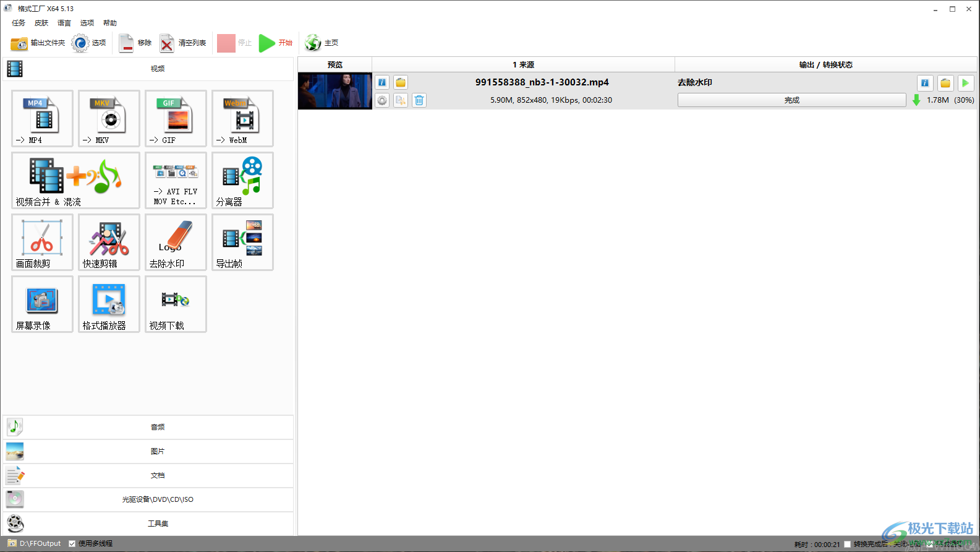Expand the 光驱设备\DVD\CD\ISO panel
The width and height of the screenshot is (980, 552).
(148, 499)
